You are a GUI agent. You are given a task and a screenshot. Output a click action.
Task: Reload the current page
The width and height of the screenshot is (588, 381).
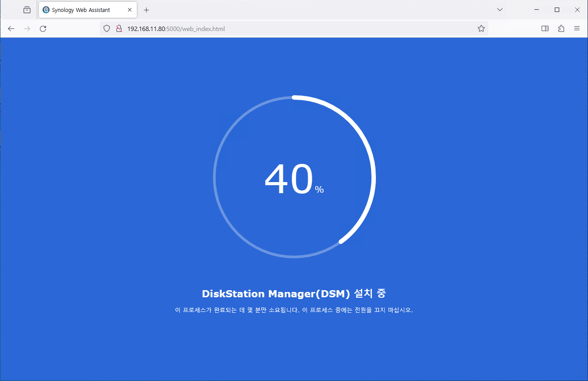click(x=43, y=29)
